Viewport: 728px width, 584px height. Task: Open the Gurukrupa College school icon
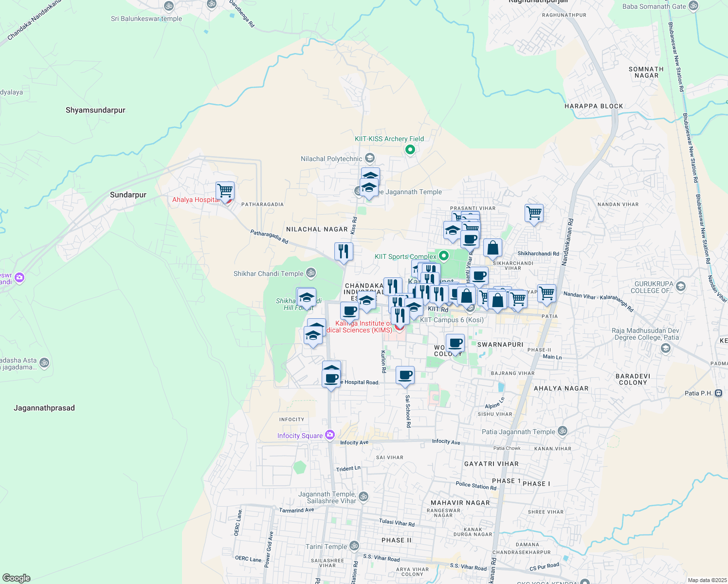click(681, 286)
